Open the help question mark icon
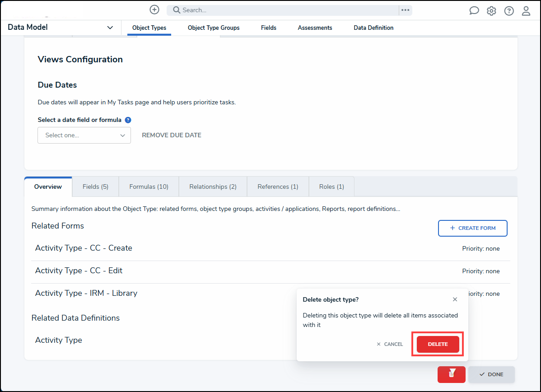Image resolution: width=541 pixels, height=392 pixels. click(x=509, y=11)
